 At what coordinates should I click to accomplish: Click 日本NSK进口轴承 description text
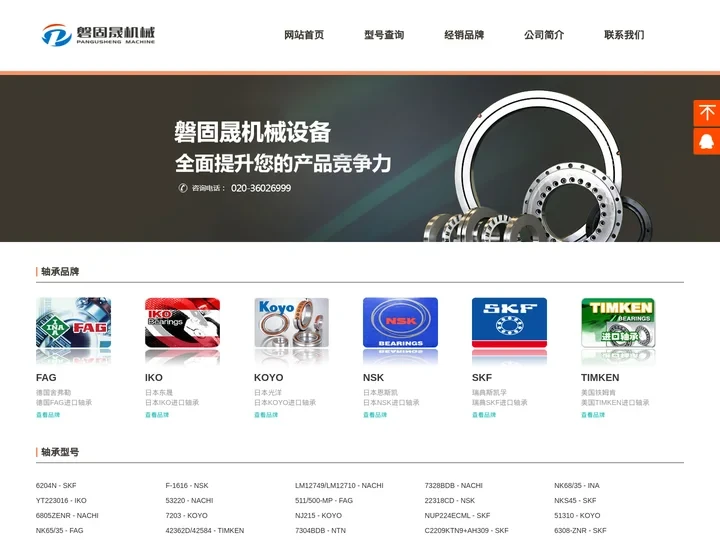click(x=391, y=402)
